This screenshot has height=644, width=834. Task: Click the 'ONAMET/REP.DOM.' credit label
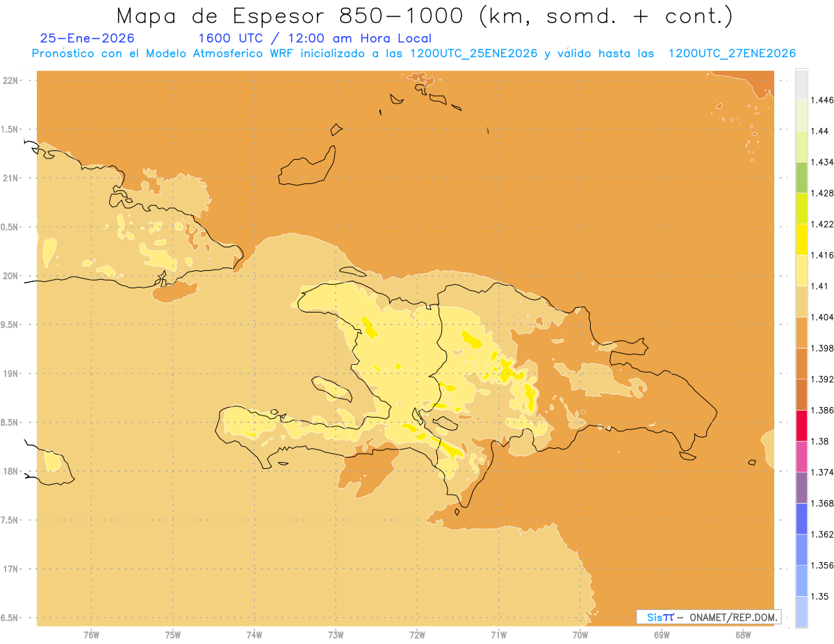coord(733,617)
